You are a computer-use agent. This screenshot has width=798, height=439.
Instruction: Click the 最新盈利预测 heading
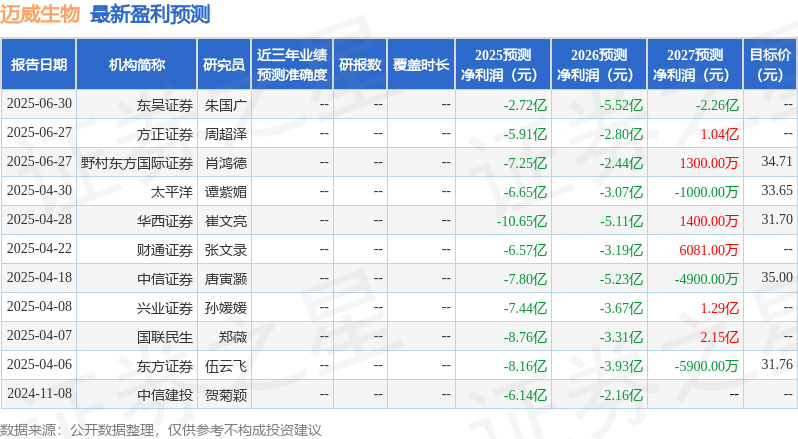coord(150,14)
